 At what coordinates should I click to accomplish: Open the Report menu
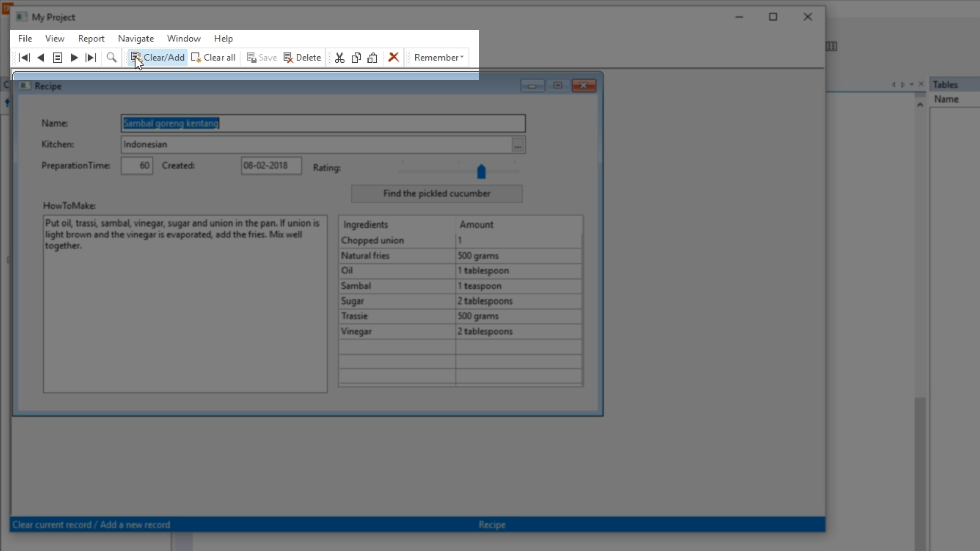[91, 39]
